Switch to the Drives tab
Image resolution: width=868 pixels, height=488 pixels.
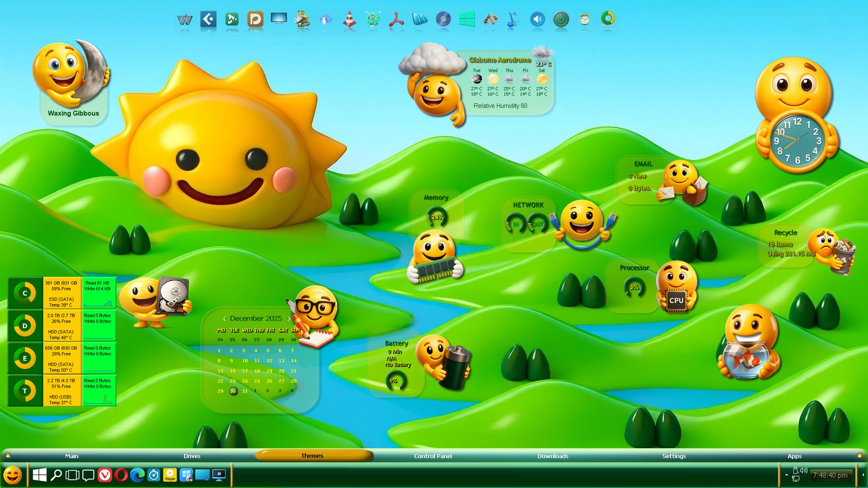[x=192, y=456]
